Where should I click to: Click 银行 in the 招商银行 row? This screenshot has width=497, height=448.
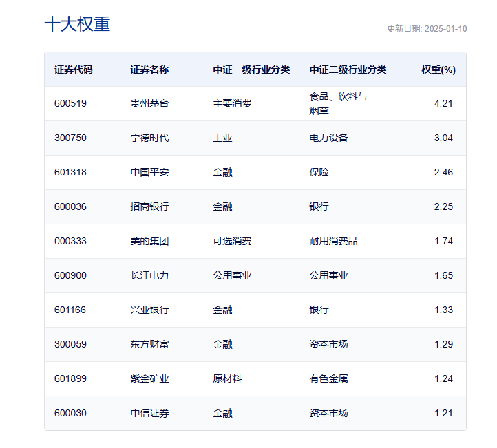[319, 207]
